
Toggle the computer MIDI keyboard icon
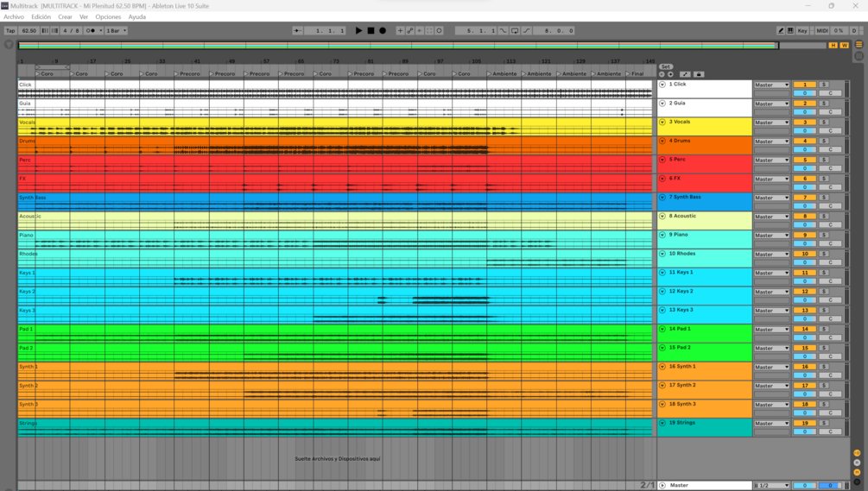(790, 31)
